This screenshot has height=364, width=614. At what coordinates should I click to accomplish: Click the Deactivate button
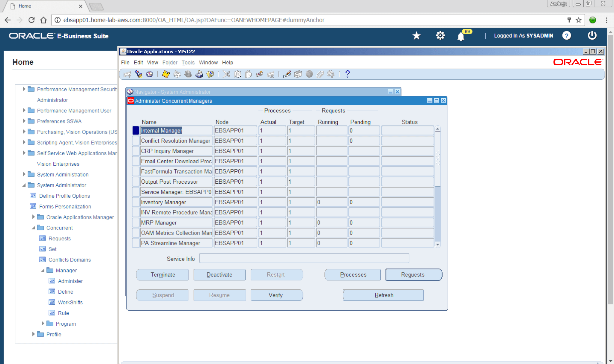coord(219,275)
